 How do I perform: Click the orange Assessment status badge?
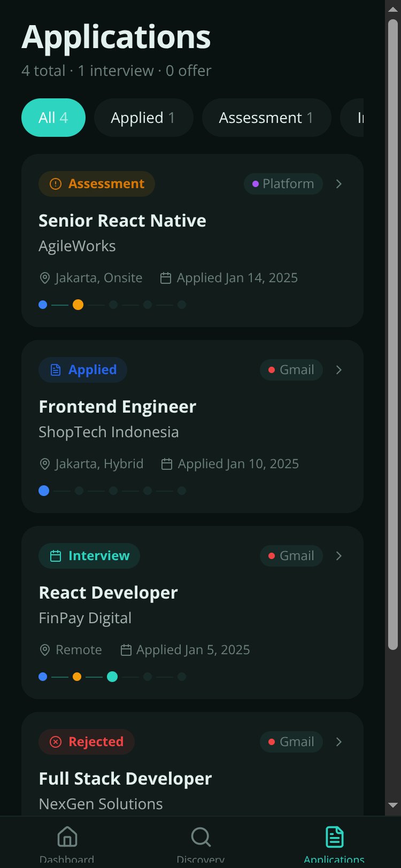click(x=97, y=184)
